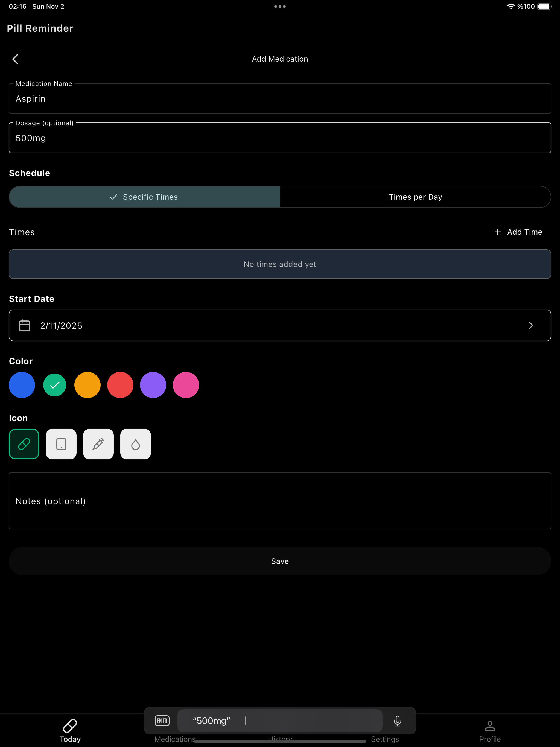
Task: Tap the 02:16 clock in status bar
Action: pyautogui.click(x=17, y=6)
